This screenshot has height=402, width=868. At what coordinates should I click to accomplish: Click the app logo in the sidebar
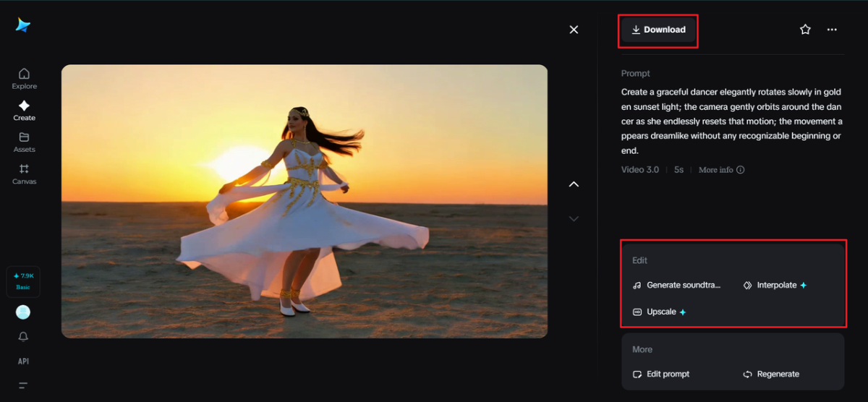pos(23,25)
